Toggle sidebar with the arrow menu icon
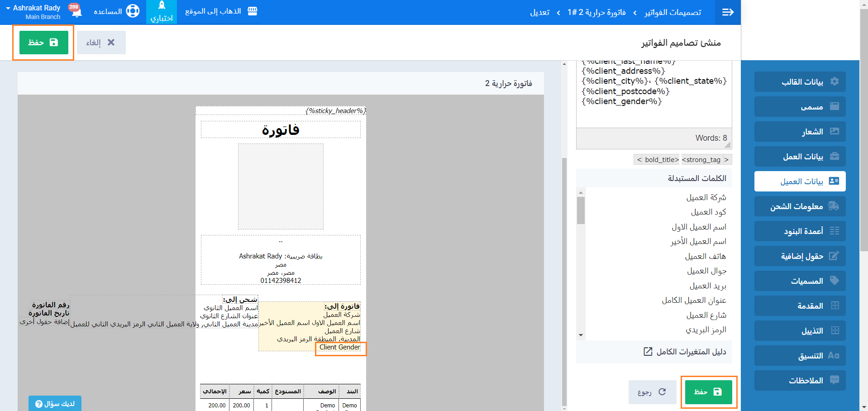This screenshot has height=411, width=868. pyautogui.click(x=728, y=12)
